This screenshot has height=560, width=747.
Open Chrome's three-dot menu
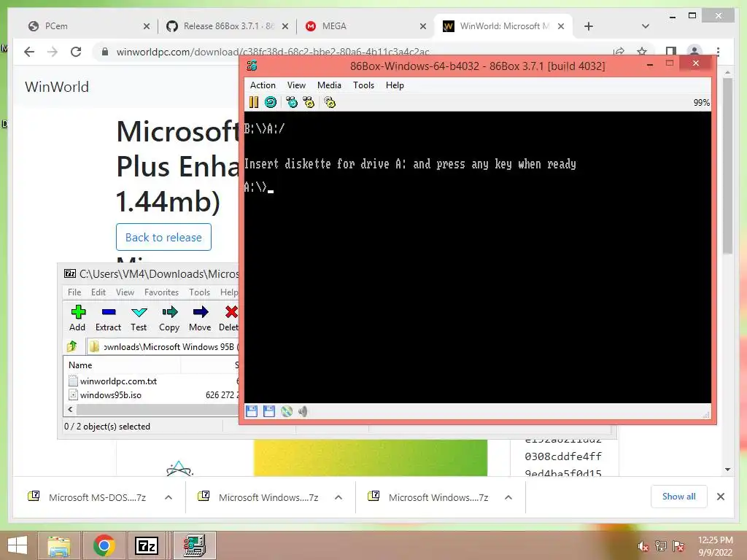[x=718, y=52]
